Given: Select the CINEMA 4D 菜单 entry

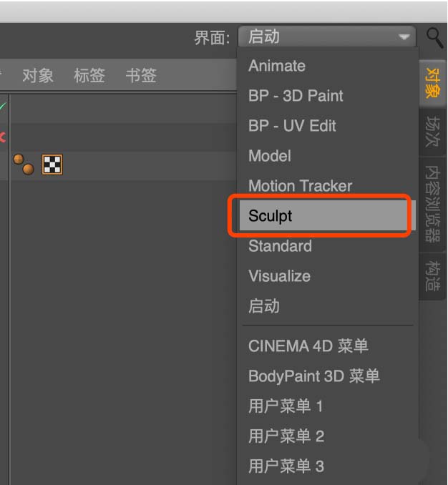Looking at the screenshot, I should (308, 346).
